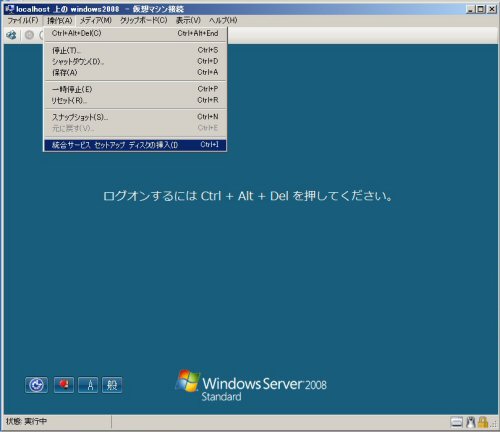This screenshot has width=500, height=432.
Task: Choose スナップショット(S) menu entry
Action: tap(135, 117)
